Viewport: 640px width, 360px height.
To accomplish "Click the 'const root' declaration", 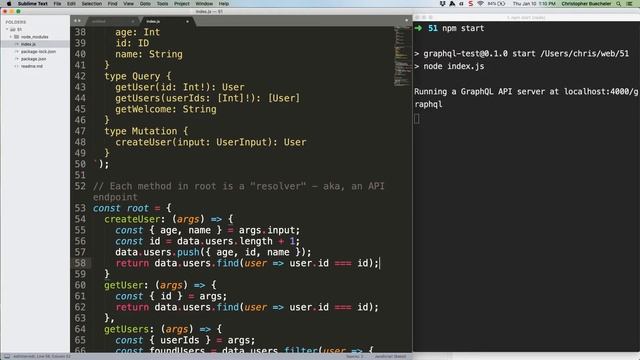I will tap(120, 208).
